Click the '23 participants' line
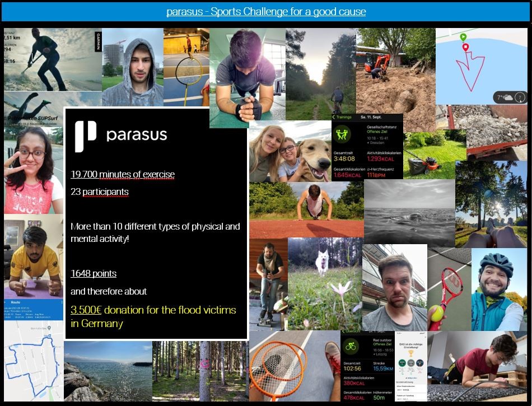The image size is (532, 406). 100,192
